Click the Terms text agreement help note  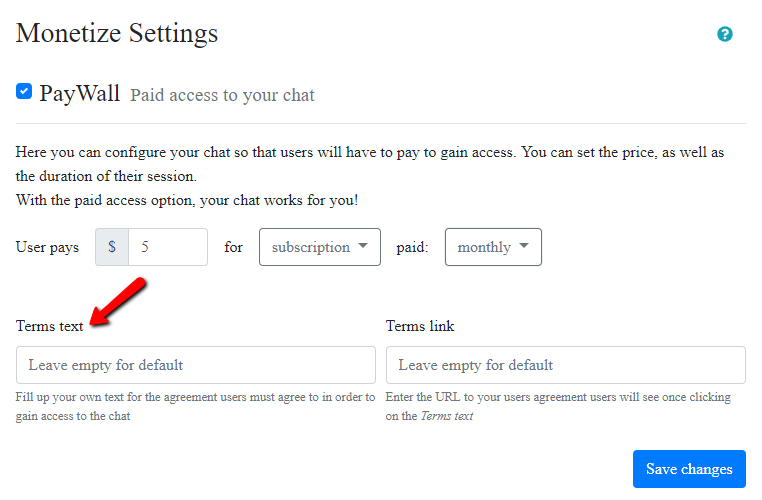tap(195, 406)
